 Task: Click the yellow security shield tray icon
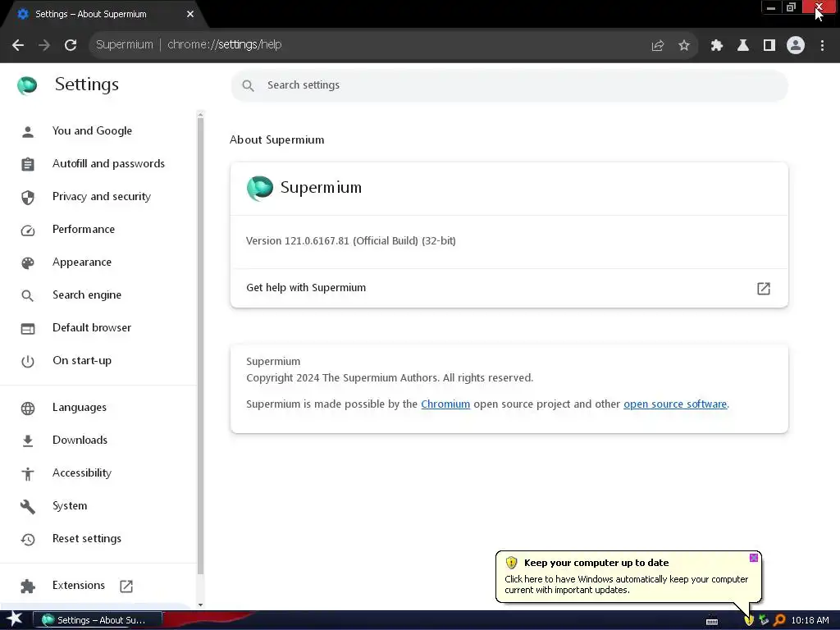749,620
